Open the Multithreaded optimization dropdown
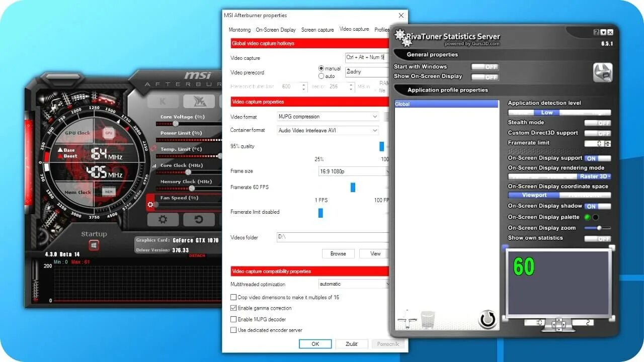 [354, 284]
